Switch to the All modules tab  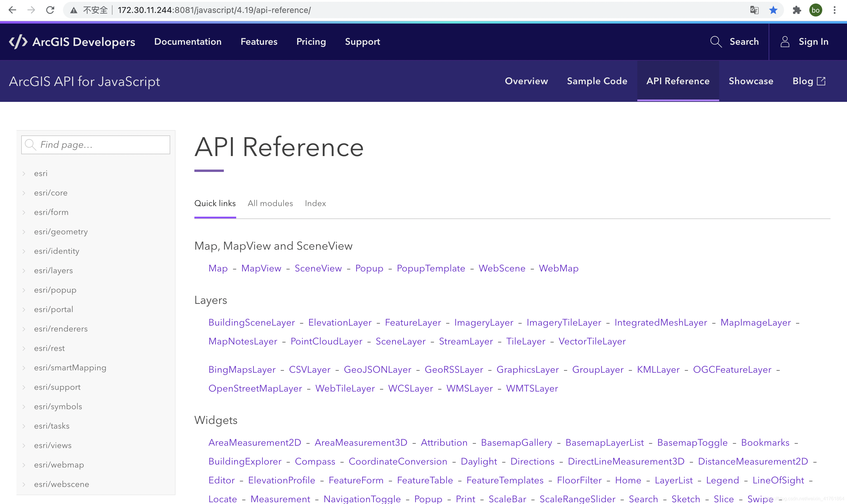point(270,203)
